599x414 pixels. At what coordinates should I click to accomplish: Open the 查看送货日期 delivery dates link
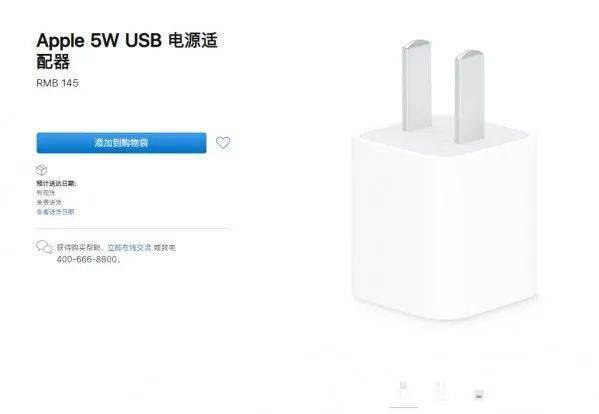[x=55, y=212]
